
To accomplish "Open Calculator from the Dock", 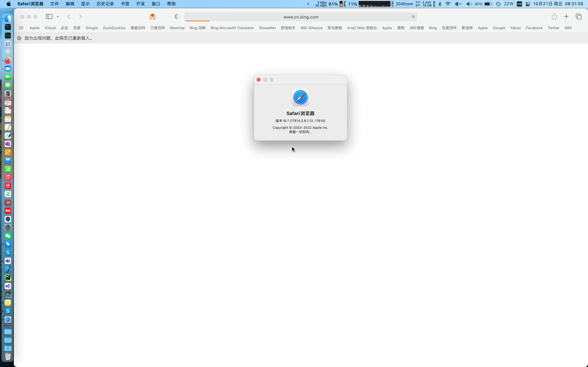I will click(x=8, y=94).
